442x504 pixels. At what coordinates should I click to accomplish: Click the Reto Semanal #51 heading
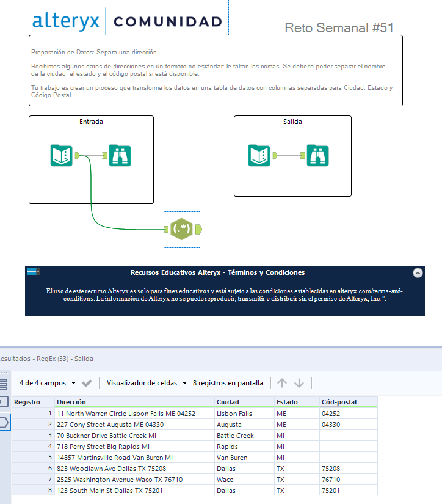pos(339,28)
